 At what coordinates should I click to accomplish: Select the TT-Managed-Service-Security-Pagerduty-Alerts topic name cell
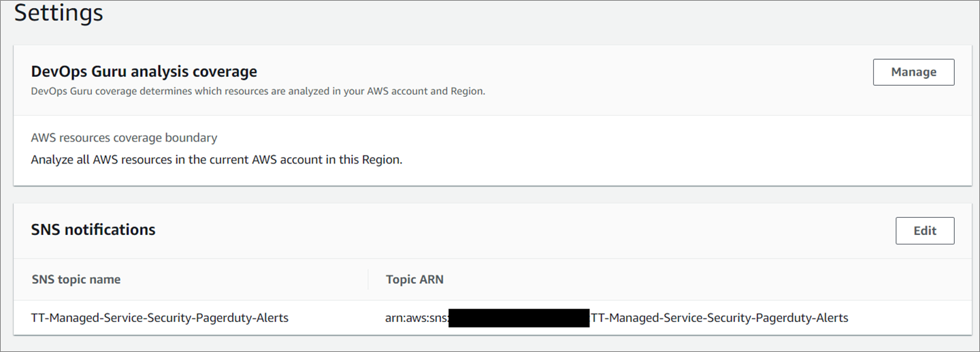160,318
